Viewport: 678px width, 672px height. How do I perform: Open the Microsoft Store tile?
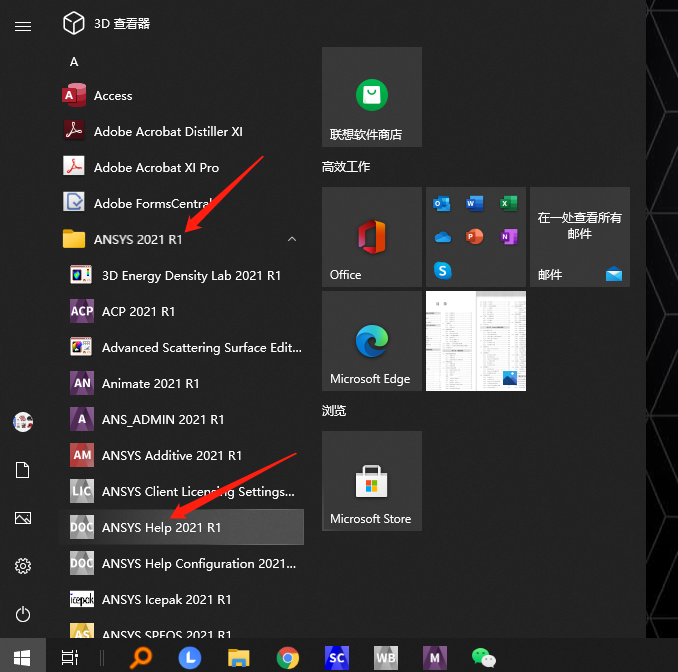(x=371, y=481)
